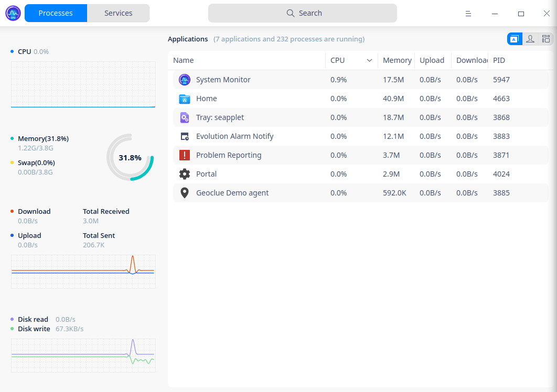
Task: Click the Swap(0.0%) label
Action: (x=36, y=162)
